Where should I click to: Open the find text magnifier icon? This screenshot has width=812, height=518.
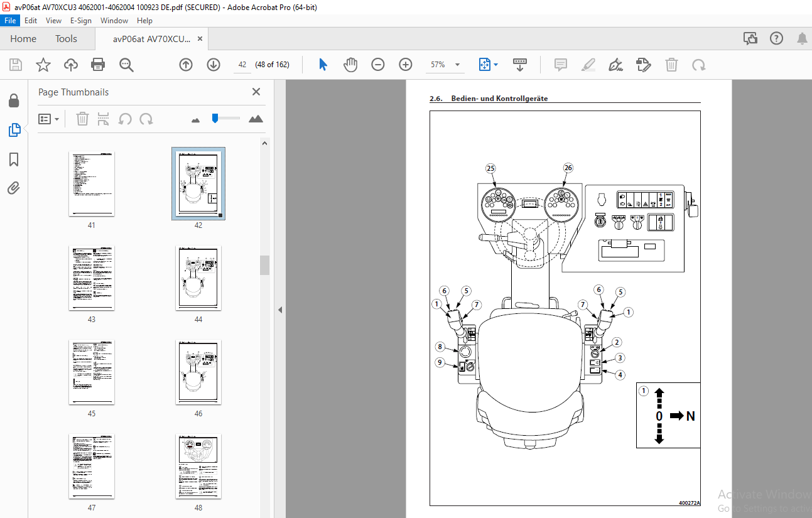pos(126,65)
